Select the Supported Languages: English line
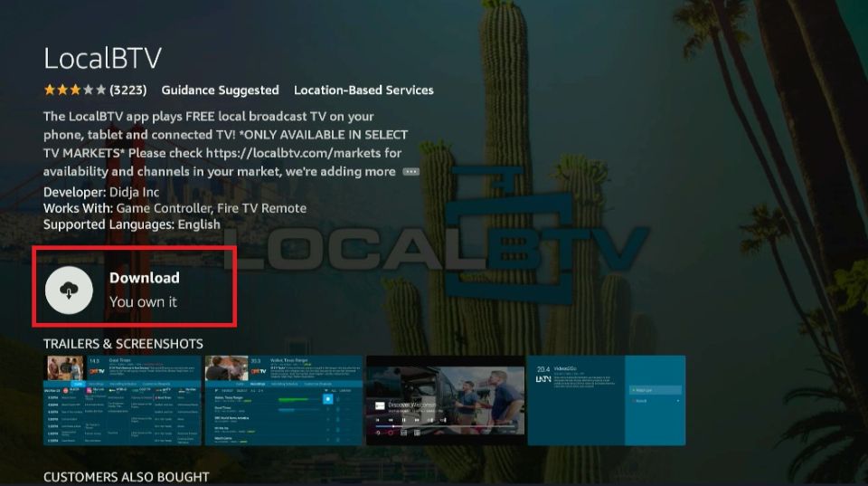The height and width of the screenshot is (486, 868). (x=132, y=224)
